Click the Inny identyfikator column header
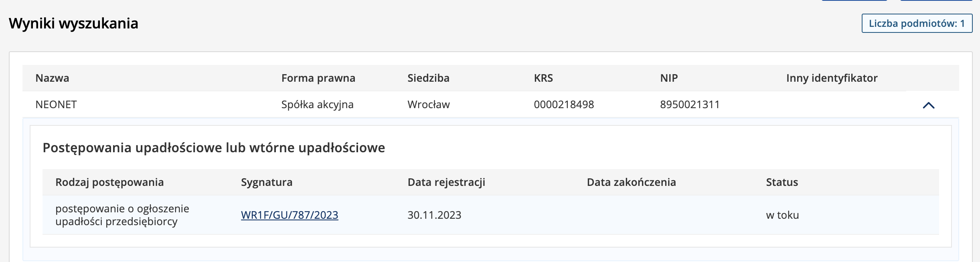Screen dimensions: 980x262 point(832,78)
